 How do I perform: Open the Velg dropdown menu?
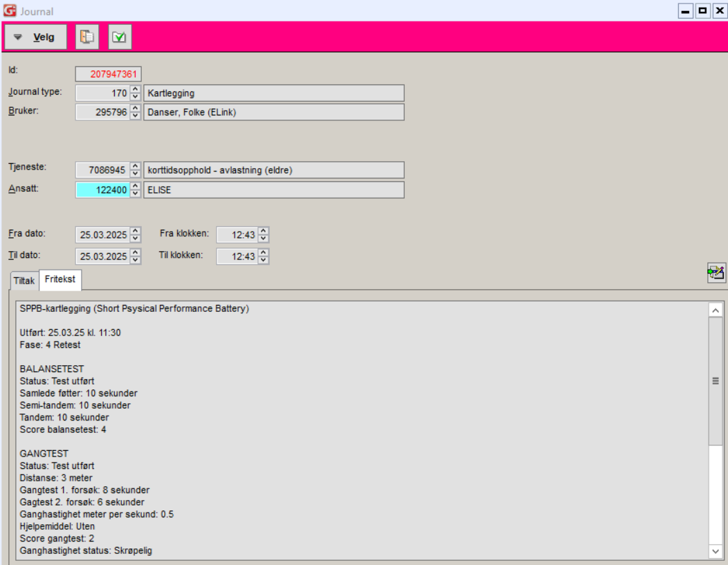coord(36,37)
